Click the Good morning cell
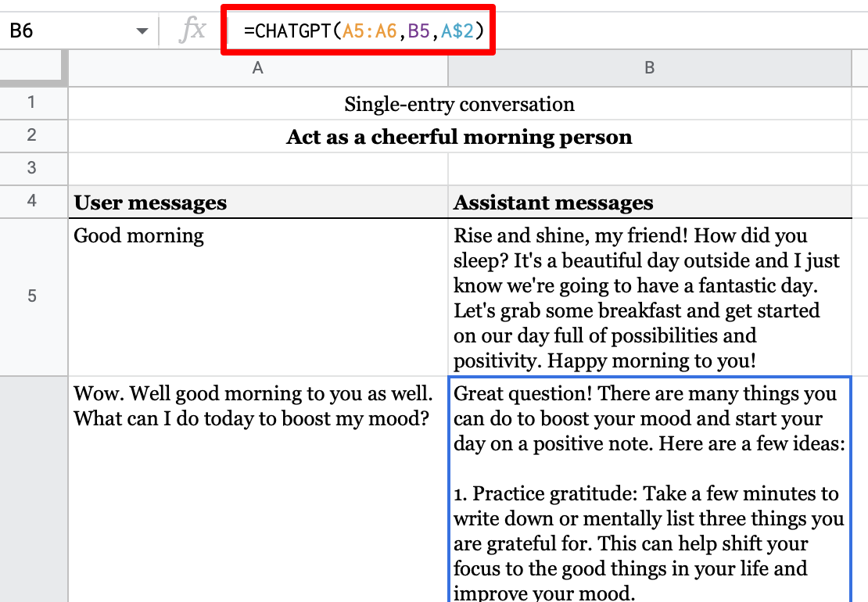 coord(257,297)
